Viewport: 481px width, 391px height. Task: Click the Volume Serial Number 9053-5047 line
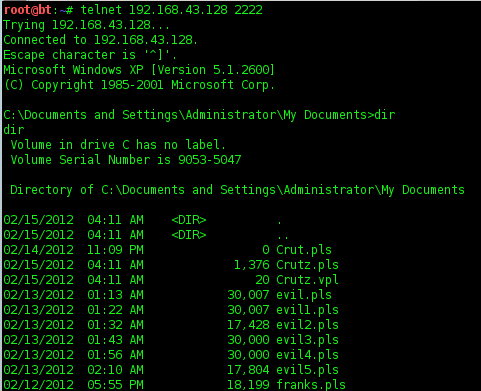click(x=126, y=160)
